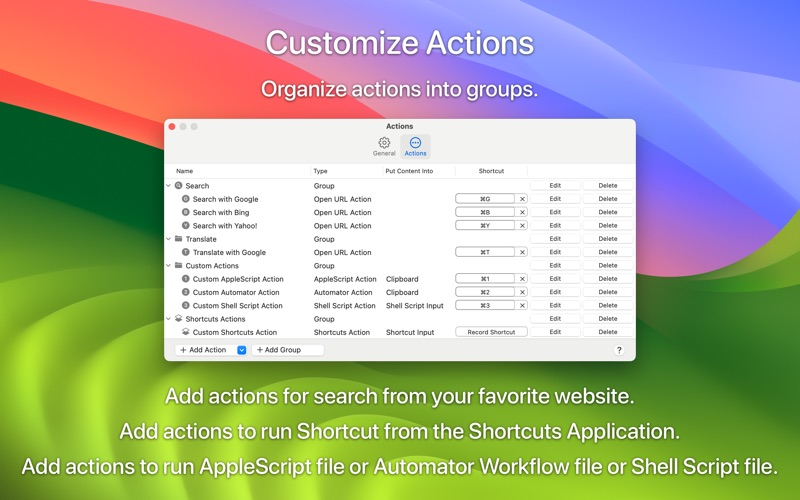The image size is (800, 500).
Task: Edit the Custom Shortcuts Action
Action: click(x=555, y=332)
